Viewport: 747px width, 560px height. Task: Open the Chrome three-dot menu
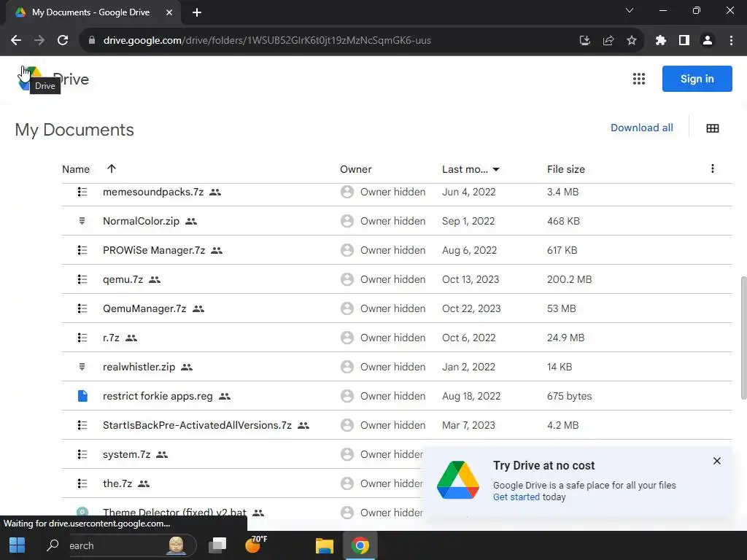pyautogui.click(x=731, y=41)
